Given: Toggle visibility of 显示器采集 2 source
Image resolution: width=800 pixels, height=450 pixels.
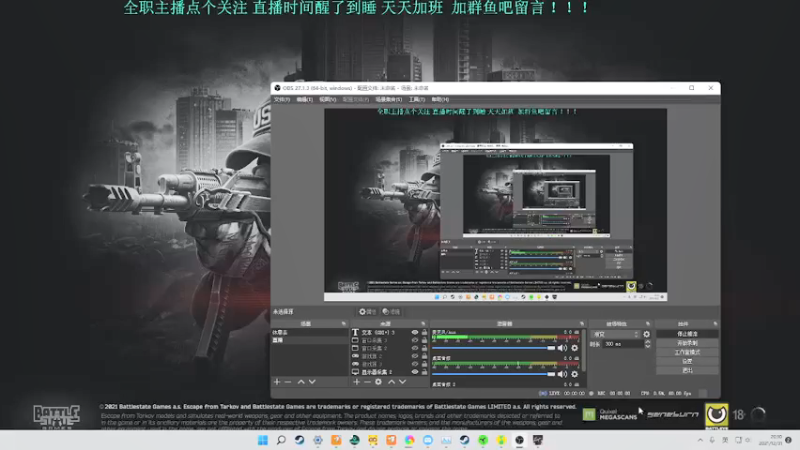Looking at the screenshot, I should pyautogui.click(x=415, y=372).
